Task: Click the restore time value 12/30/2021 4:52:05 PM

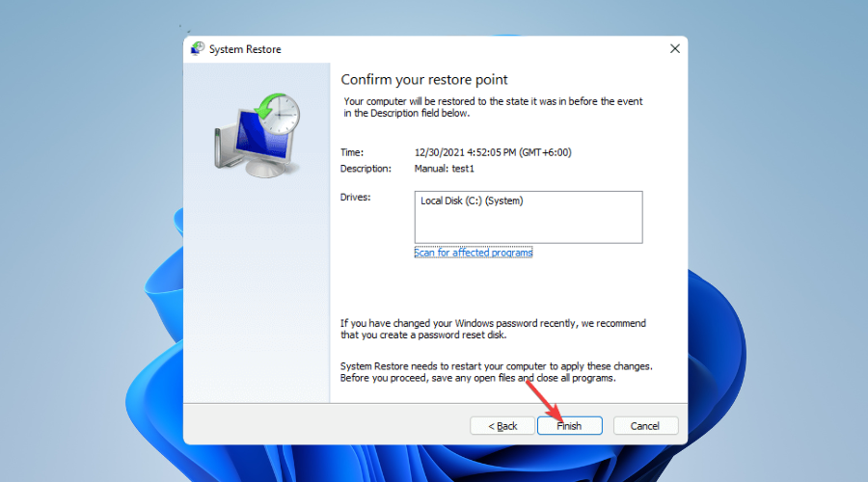Action: 493,152
